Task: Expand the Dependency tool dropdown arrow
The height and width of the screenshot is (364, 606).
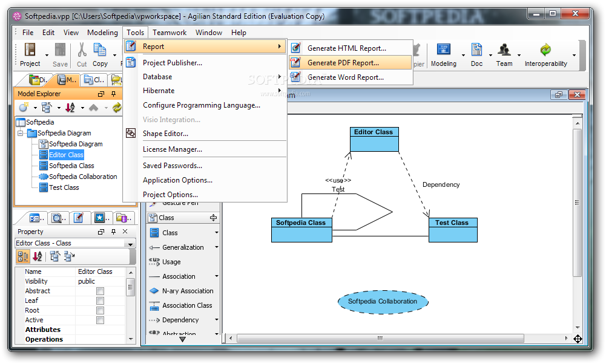Action: coord(217,320)
